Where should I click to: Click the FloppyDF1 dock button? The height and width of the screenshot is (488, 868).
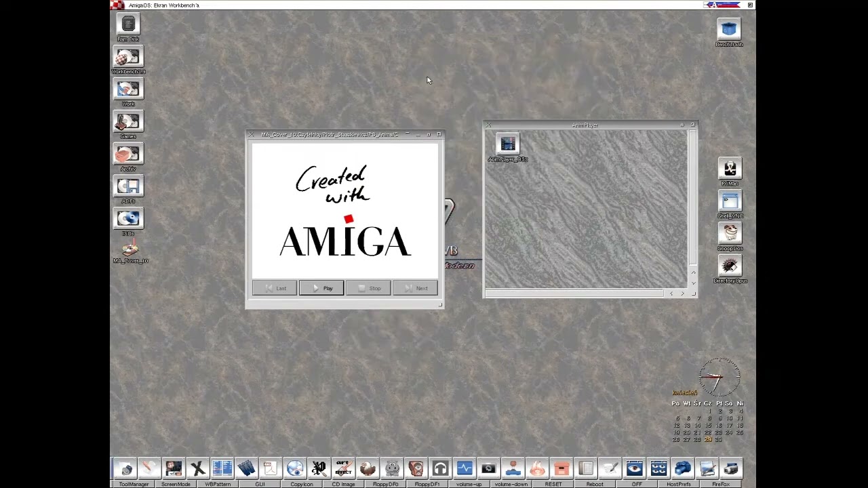click(427, 484)
